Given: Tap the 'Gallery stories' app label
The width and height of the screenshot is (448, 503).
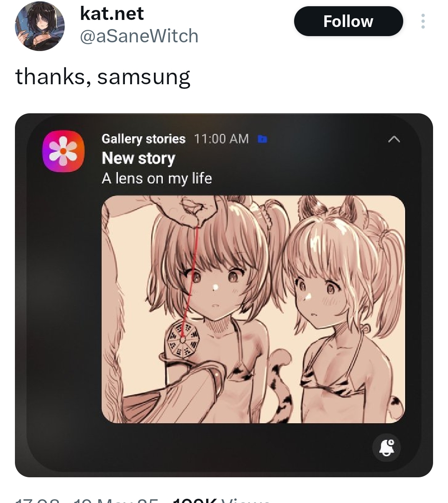Looking at the screenshot, I should pos(144,139).
